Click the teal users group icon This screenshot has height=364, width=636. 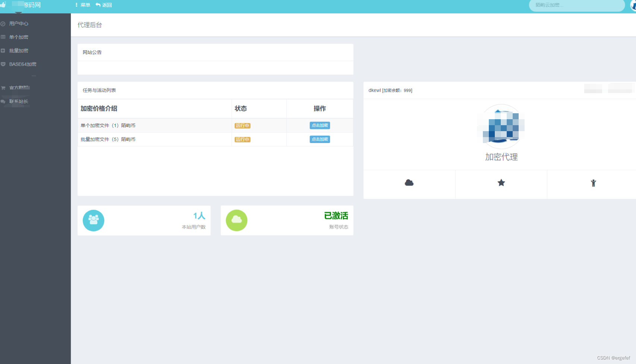(x=94, y=220)
